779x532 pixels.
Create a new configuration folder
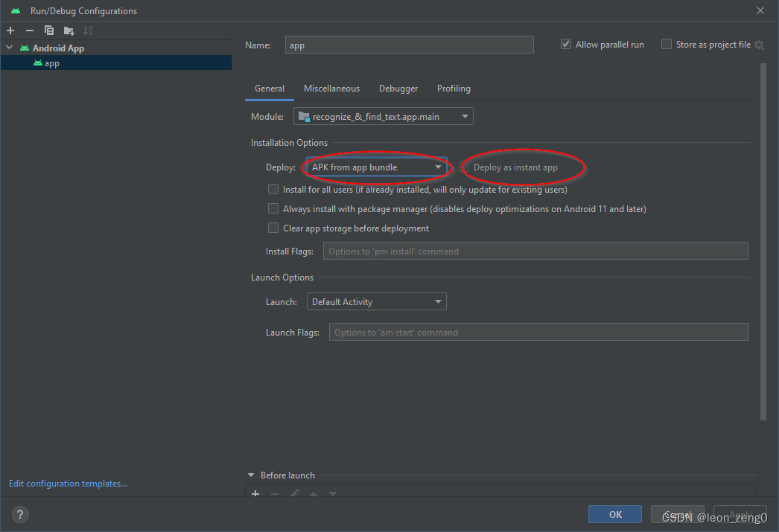coord(69,31)
